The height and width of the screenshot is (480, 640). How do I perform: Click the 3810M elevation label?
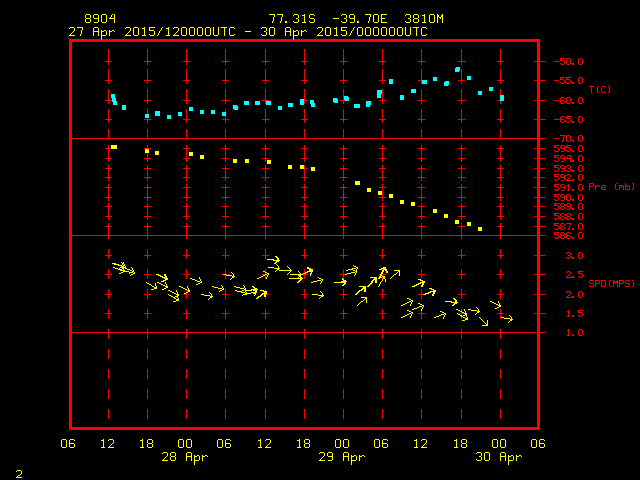(424, 19)
